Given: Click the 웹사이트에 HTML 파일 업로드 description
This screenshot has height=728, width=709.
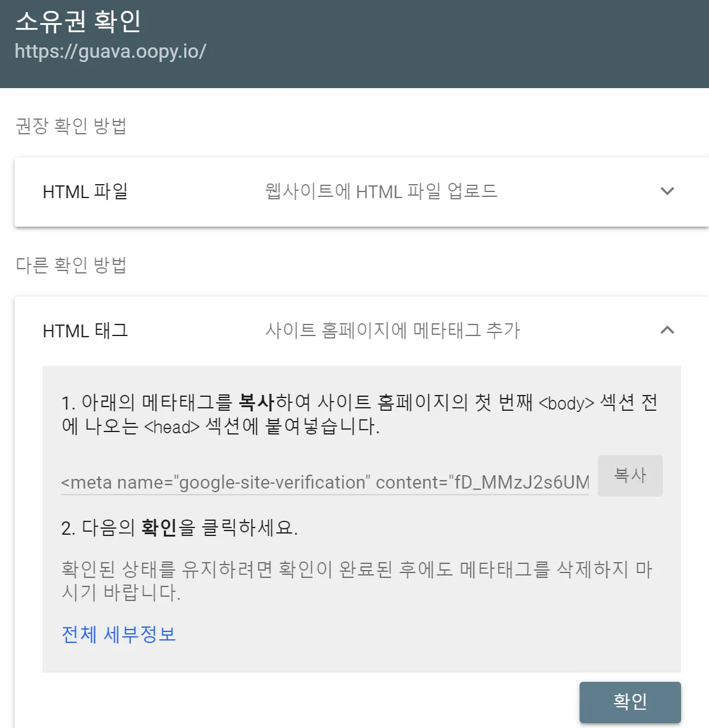Looking at the screenshot, I should click(x=381, y=191).
